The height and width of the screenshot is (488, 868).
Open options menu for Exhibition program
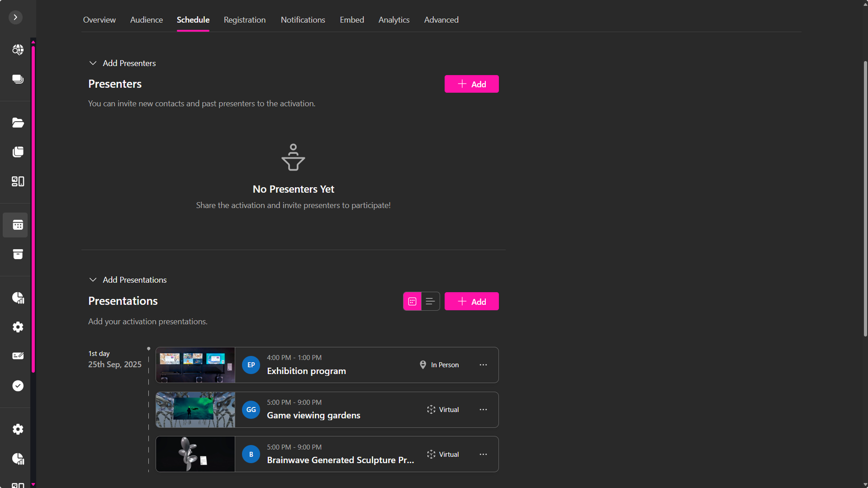[x=483, y=365]
